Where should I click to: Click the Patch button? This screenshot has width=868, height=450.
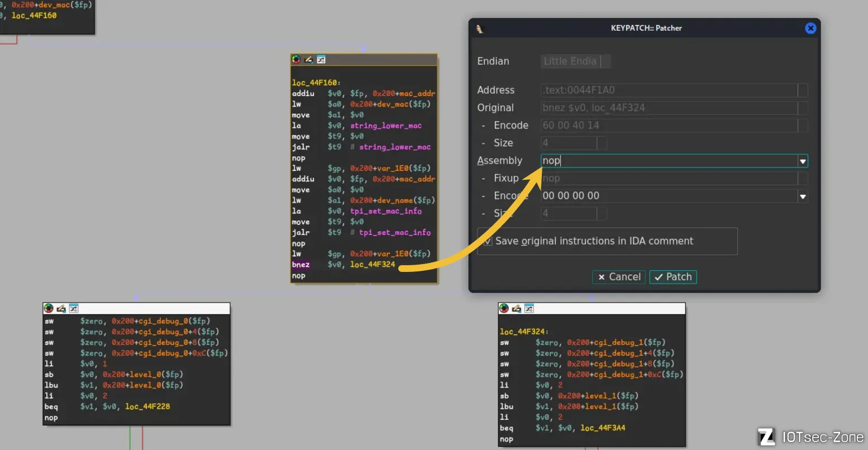coord(673,277)
